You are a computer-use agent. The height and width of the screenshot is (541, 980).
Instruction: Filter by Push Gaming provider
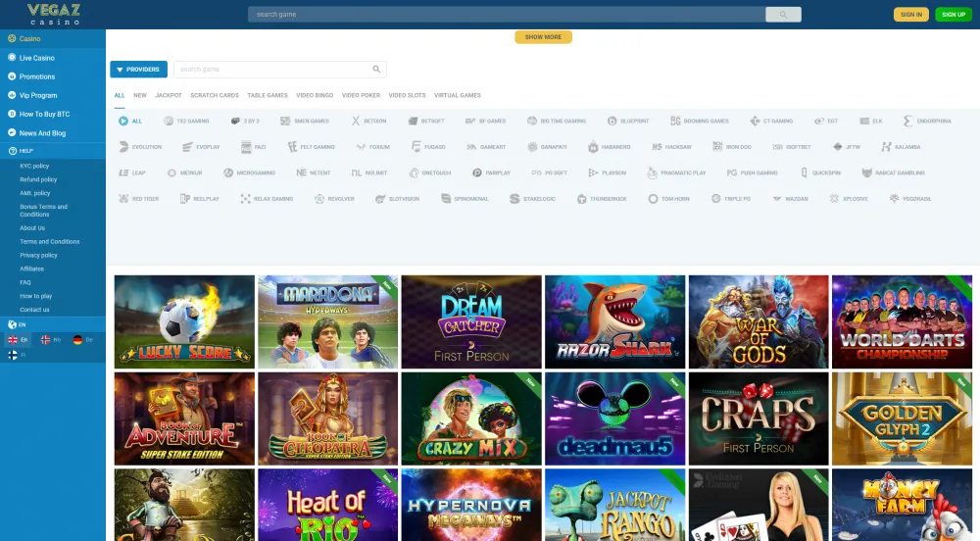point(752,173)
